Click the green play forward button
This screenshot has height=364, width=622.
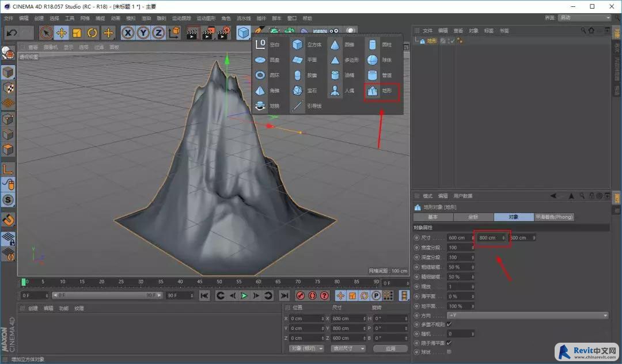244,295
